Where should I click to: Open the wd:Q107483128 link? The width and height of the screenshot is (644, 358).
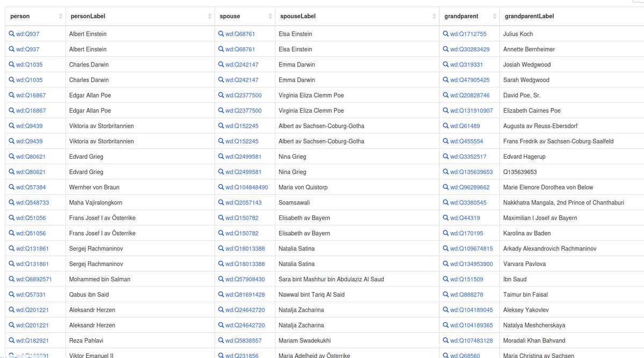pyautogui.click(x=471, y=340)
